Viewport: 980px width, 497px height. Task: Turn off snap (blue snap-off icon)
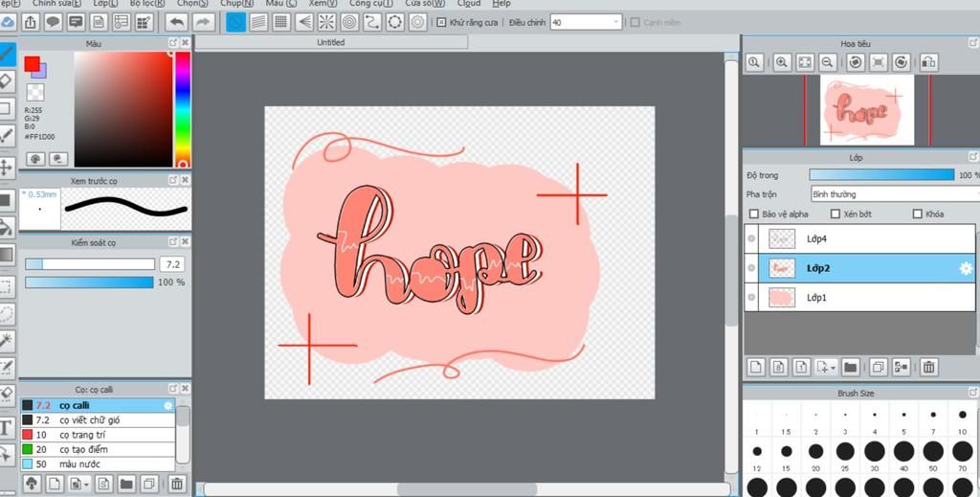pyautogui.click(x=235, y=23)
